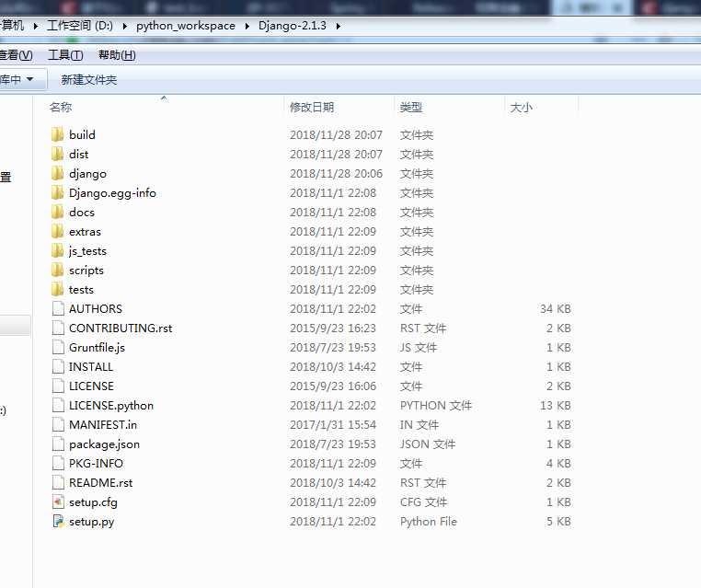The image size is (701, 588).
Task: Navigate to 工作空间 (D:) breadcrumb
Action: 80,26
